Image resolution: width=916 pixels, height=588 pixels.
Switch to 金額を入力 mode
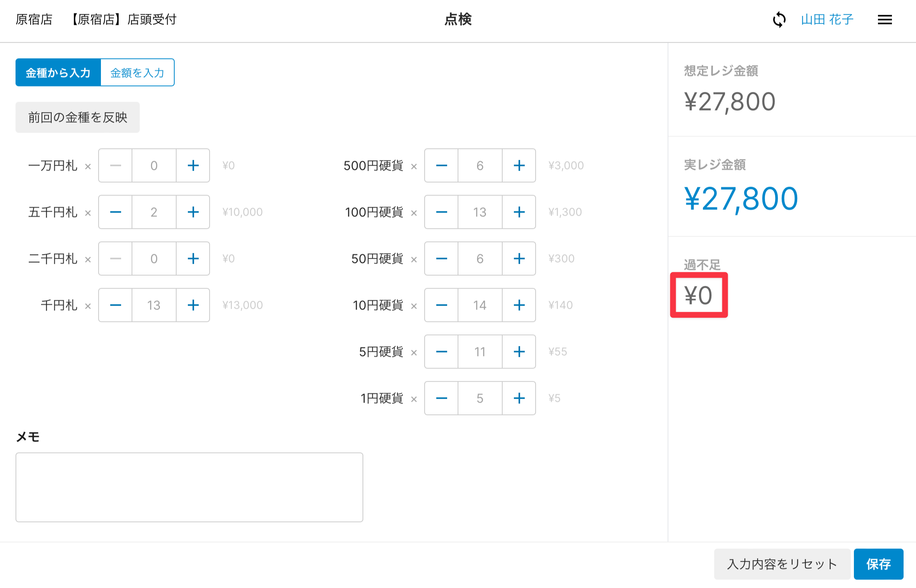coord(137,73)
